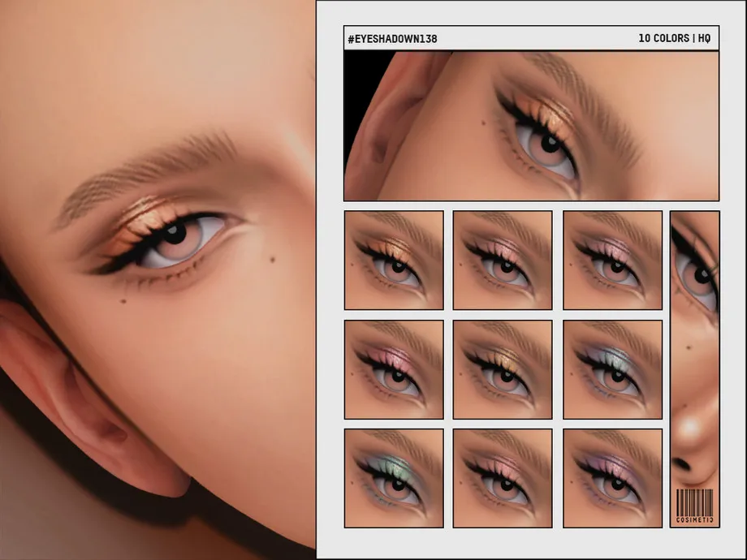Click the 10 COLORS | HQ label
Viewport: 747px width, 560px height.
pos(674,38)
